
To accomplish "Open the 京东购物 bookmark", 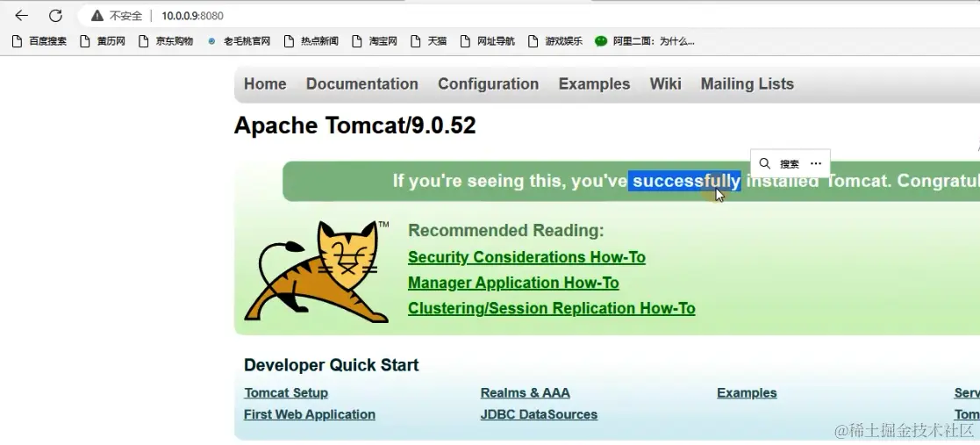I will pos(166,41).
